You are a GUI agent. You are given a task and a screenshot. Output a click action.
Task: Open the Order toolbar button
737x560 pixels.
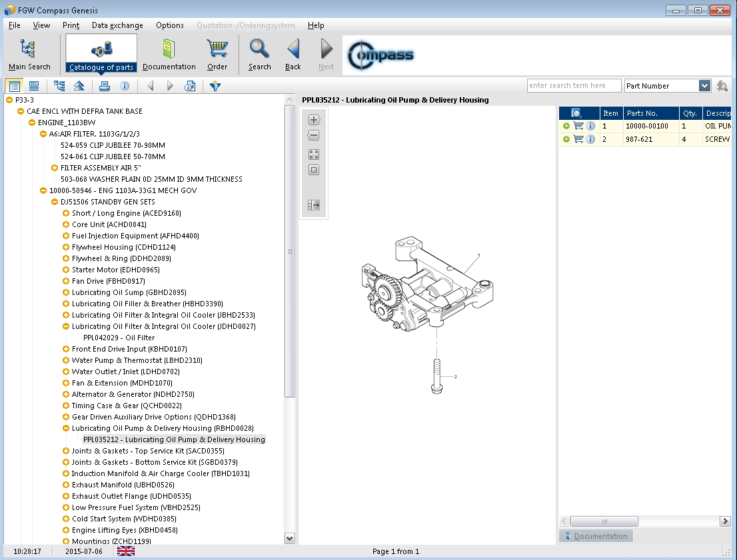(217, 55)
